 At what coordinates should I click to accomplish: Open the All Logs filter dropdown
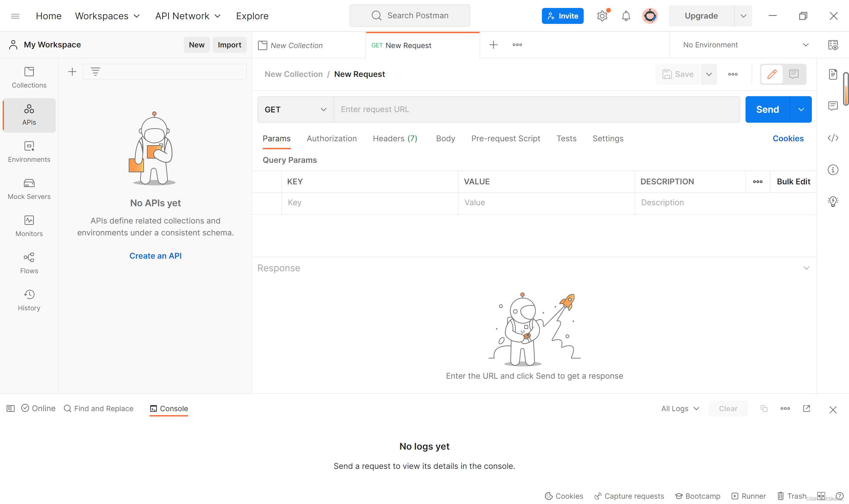(680, 408)
